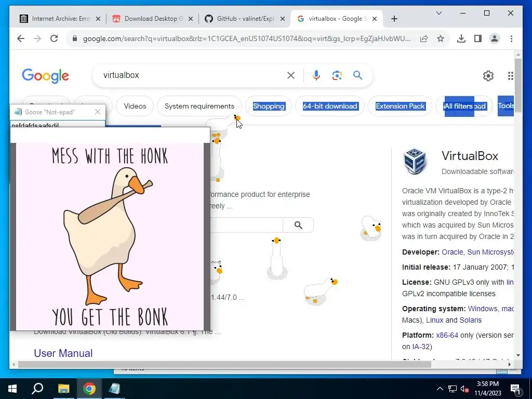Submit search with blue magnifier icon
532x399 pixels.
(357, 75)
